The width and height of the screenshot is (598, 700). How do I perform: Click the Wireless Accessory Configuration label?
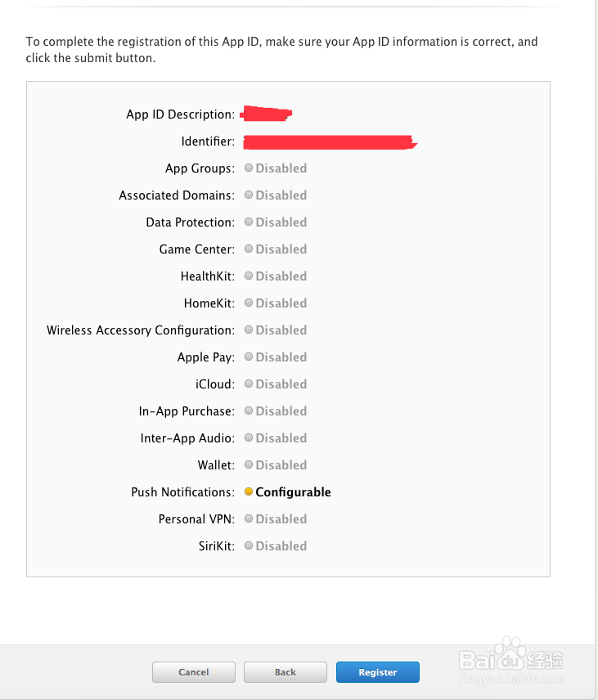point(141,330)
